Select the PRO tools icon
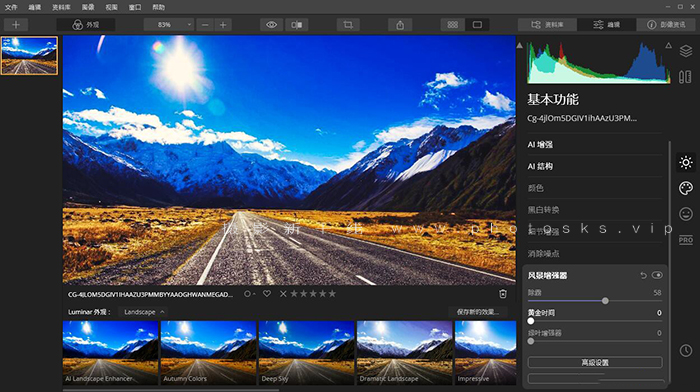Screen dimensions: 700x392 (x=686, y=240)
